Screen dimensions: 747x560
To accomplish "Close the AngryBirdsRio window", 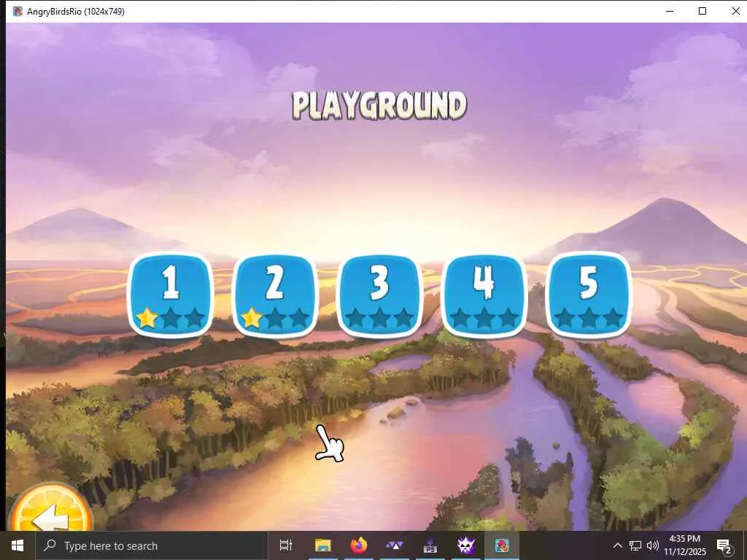I will pos(735,11).
